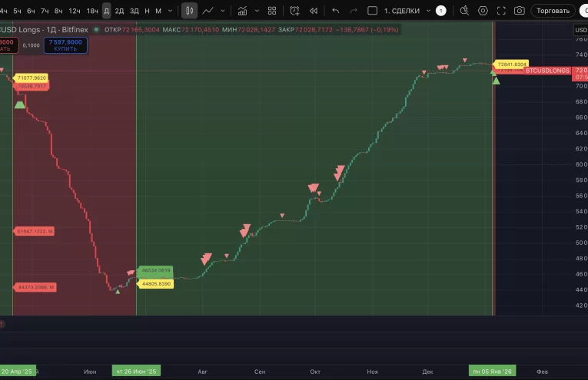
Task: Switch to the 7ч timeframe
Action: pos(45,11)
